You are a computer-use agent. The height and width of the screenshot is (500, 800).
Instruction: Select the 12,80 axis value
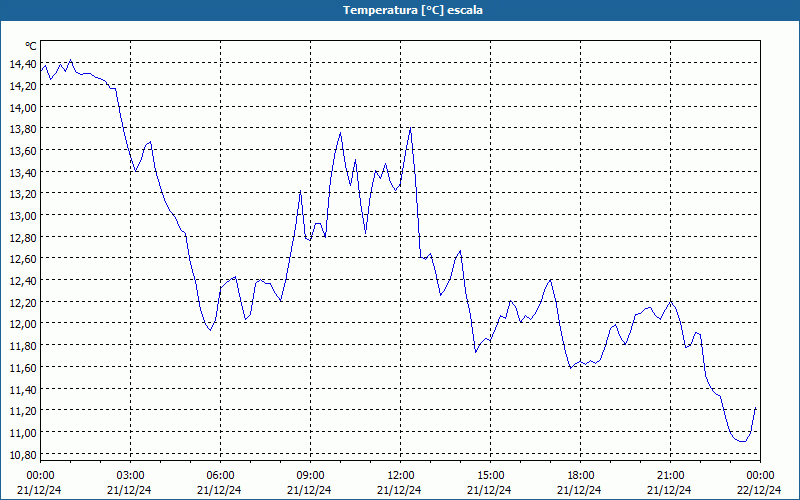[23, 237]
